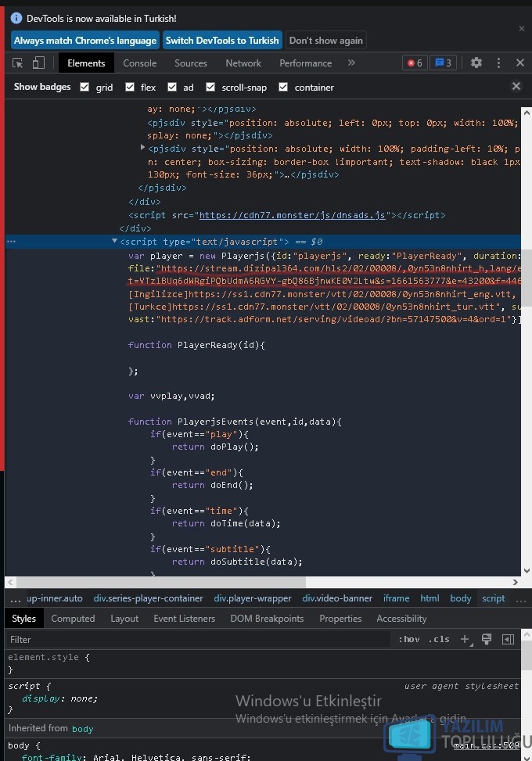The height and width of the screenshot is (761, 532).
Task: Toggle the ad badge checkbox
Action: (172, 87)
